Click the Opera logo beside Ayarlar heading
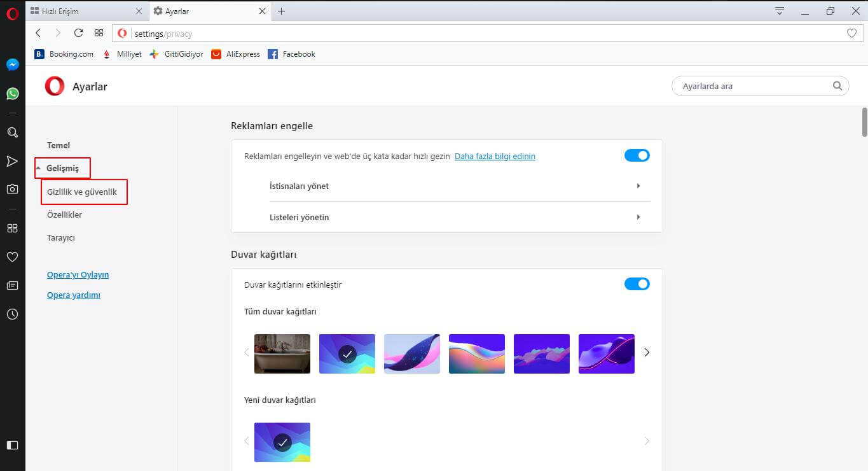Viewport: 868px width, 471px height. [55, 86]
